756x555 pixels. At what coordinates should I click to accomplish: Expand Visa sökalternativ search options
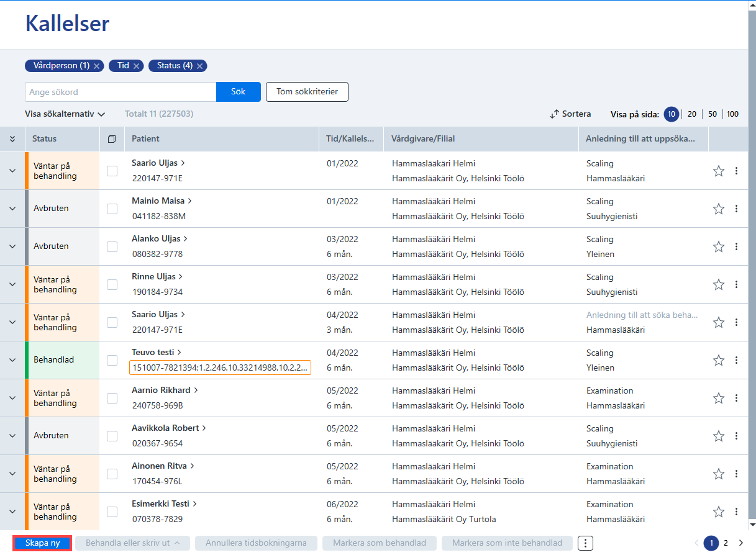click(x=65, y=114)
